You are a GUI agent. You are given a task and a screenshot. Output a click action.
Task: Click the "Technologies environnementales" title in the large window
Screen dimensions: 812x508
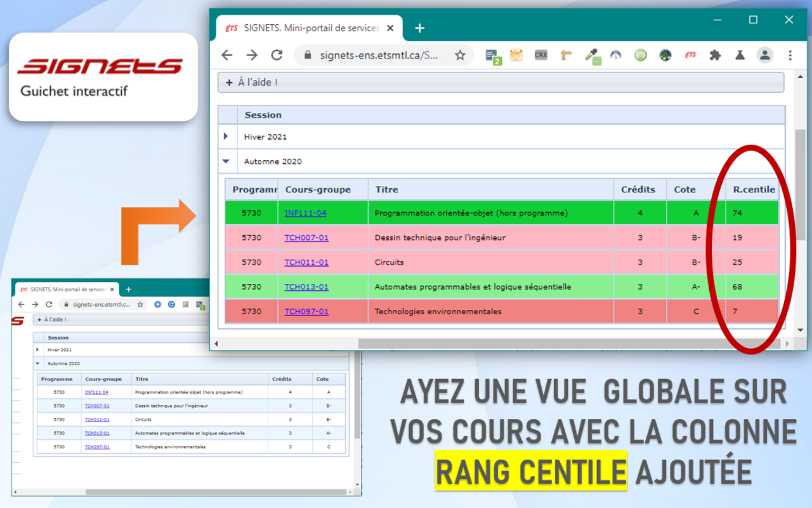pos(438,312)
